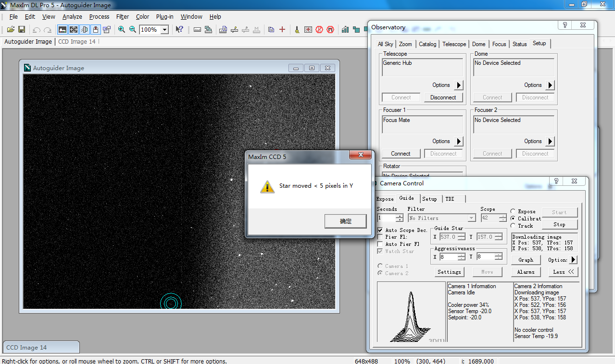Click the red circle with striped bars icon
This screenshot has height=364, width=615.
tap(319, 30)
